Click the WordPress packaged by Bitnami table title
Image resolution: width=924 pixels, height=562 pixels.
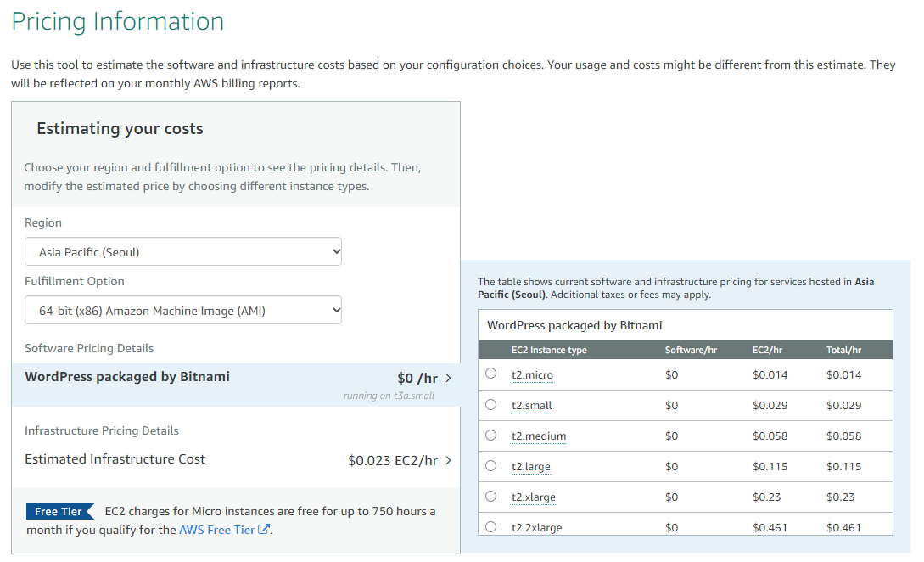574,325
